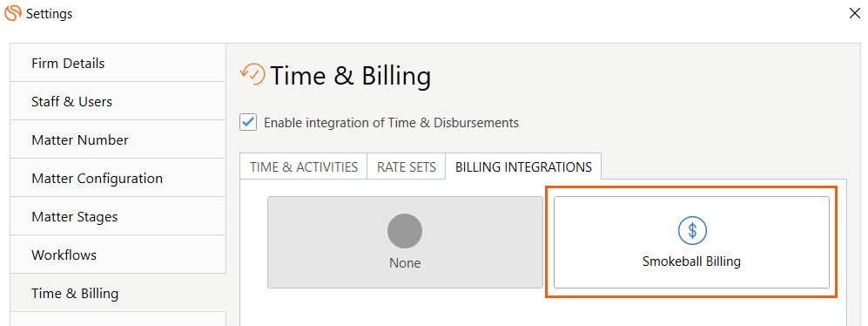Switch to the TIME & ACTIVITIES tab
The width and height of the screenshot is (868, 326).
click(303, 166)
